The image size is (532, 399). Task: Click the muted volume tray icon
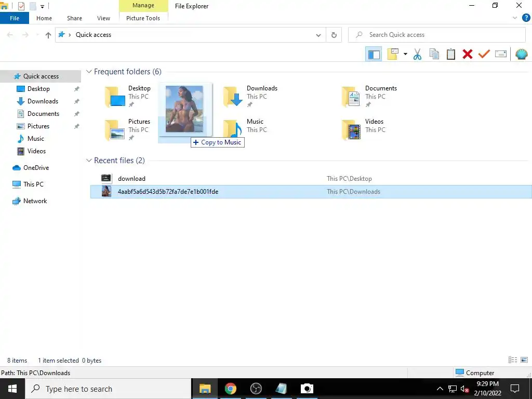pyautogui.click(x=464, y=389)
